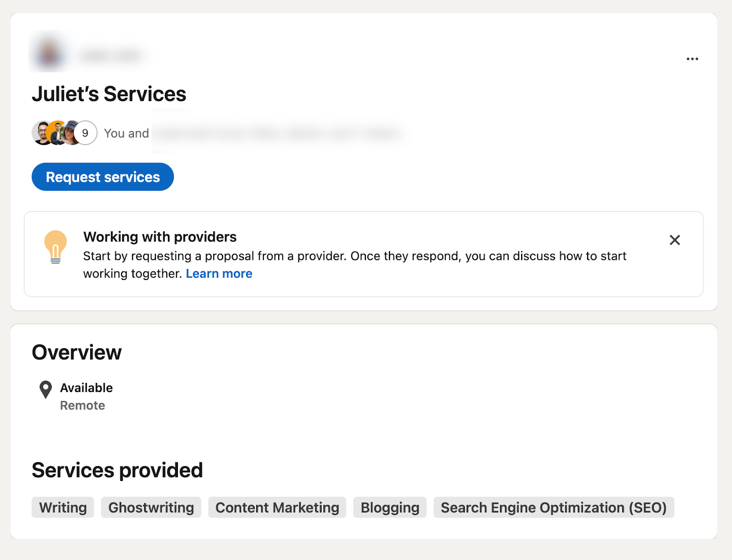
Task: Click the circular 9 mutual connections badge
Action: point(84,133)
